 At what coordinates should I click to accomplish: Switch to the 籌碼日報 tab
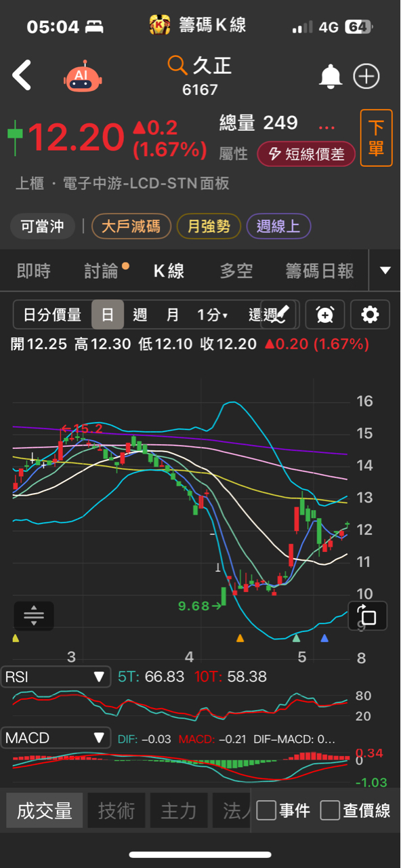point(320,271)
